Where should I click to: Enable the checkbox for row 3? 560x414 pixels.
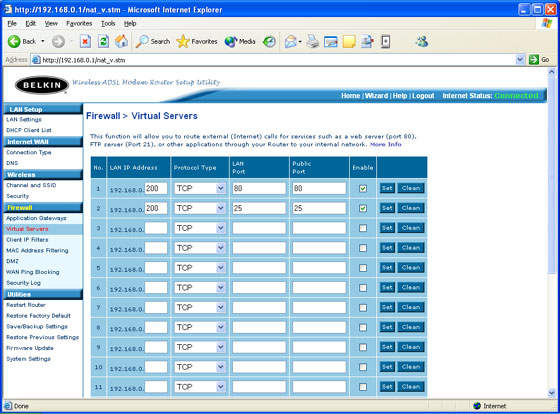coord(363,228)
